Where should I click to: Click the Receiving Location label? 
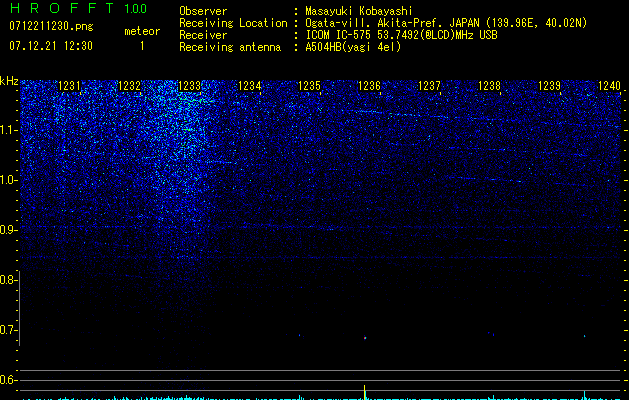tap(233, 23)
